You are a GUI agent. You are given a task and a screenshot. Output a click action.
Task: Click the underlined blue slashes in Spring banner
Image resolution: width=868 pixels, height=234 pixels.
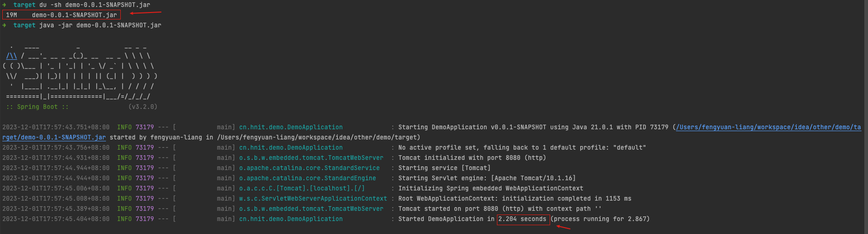pyautogui.click(x=12, y=56)
